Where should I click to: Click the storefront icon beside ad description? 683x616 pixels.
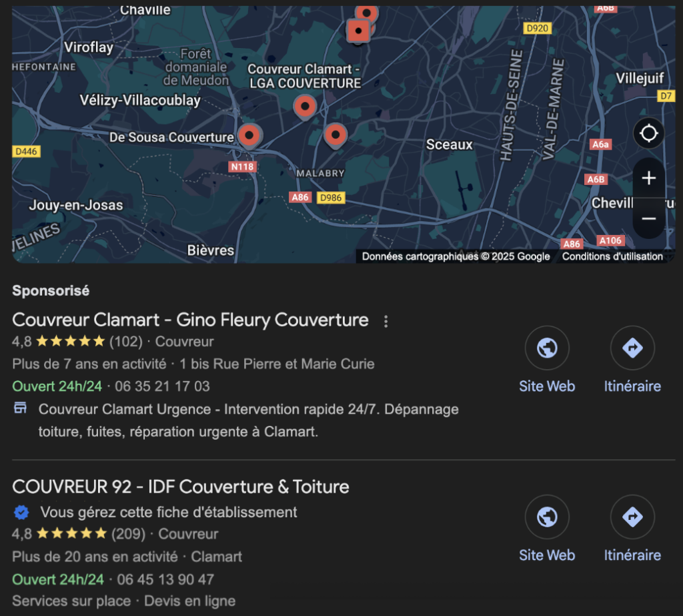point(21,408)
